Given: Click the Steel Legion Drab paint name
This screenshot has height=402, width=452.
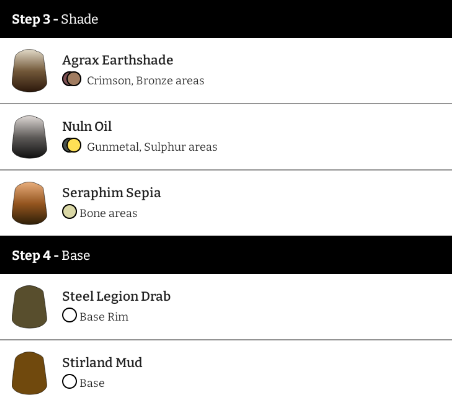Looking at the screenshot, I should [116, 297].
